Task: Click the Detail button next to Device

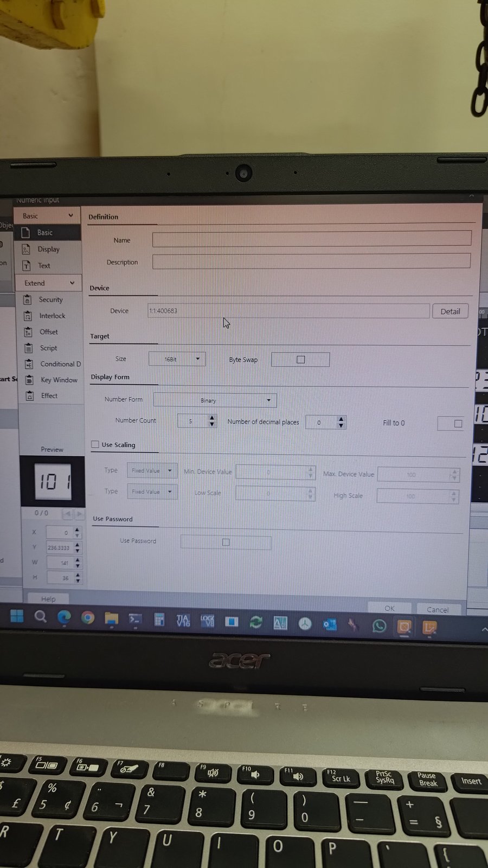Action: point(450,311)
